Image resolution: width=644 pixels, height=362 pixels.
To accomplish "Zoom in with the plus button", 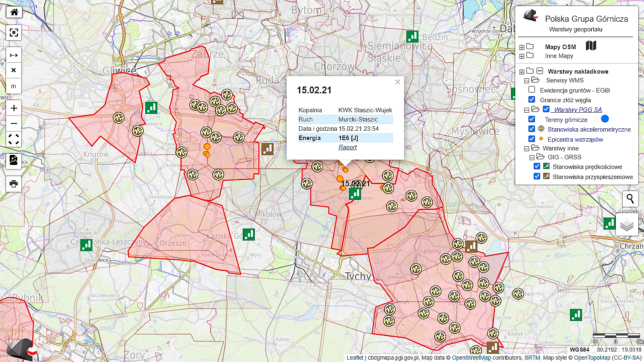I will point(14,108).
